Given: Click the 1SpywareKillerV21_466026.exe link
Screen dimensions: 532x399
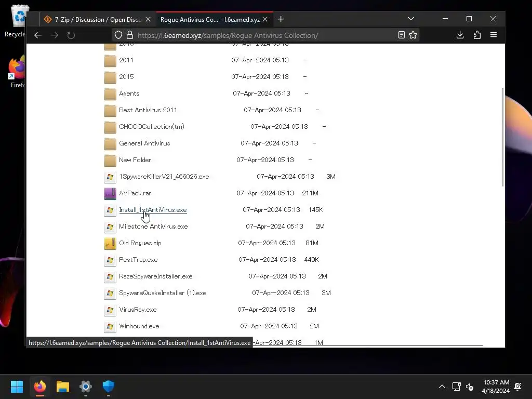Looking at the screenshot, I should click(164, 177).
